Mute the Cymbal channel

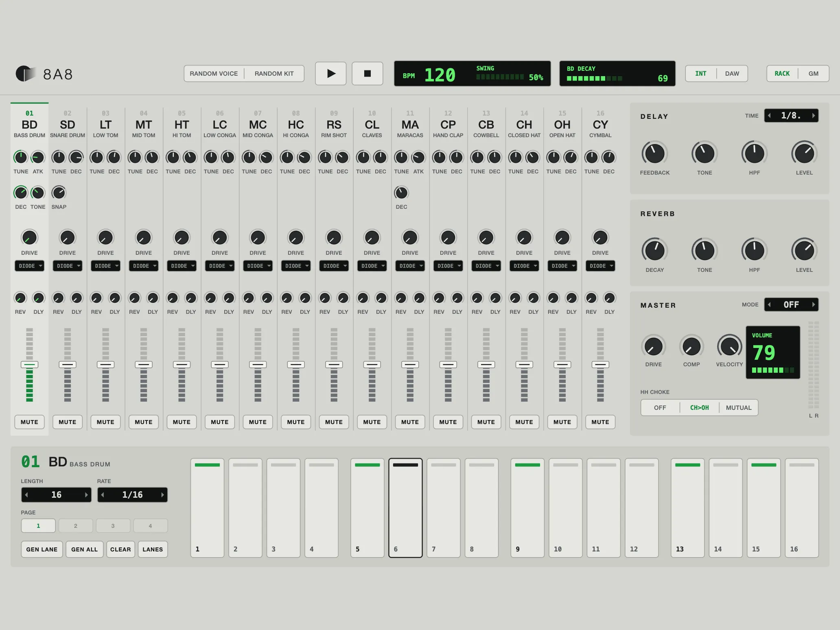click(600, 422)
